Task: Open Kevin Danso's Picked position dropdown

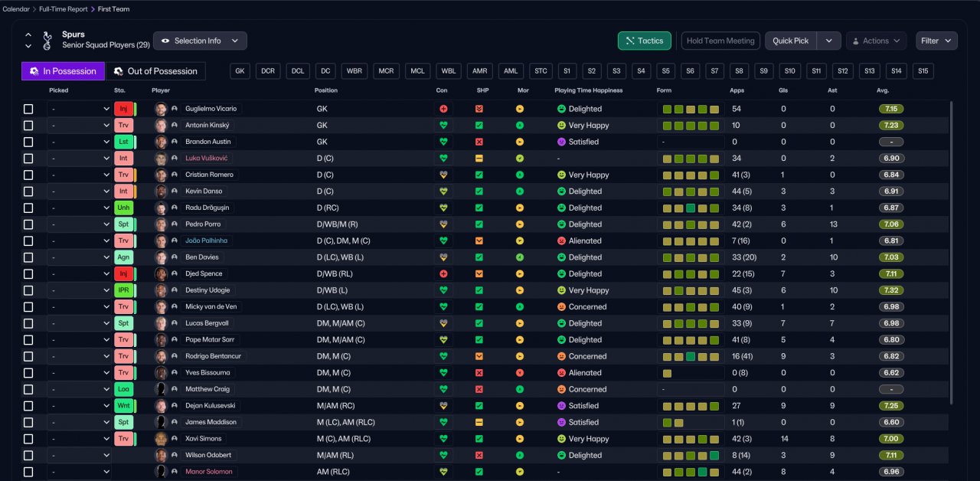Action: click(x=79, y=191)
